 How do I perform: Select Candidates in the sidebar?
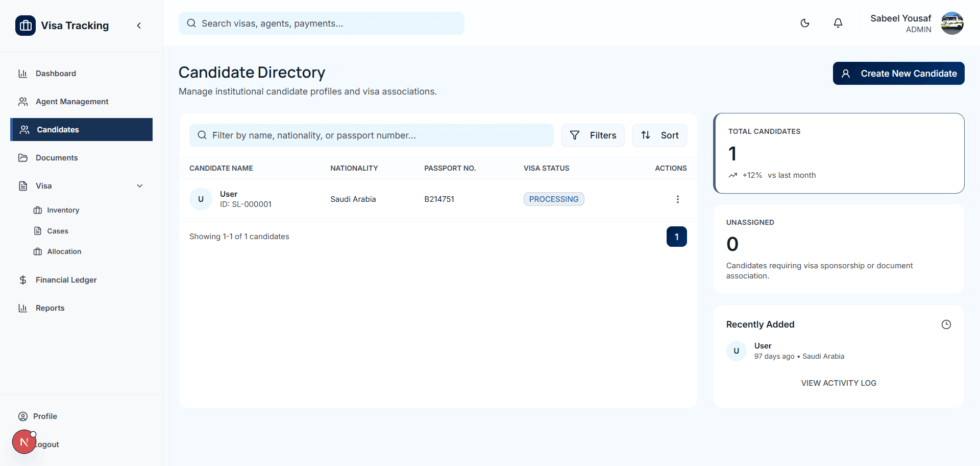pyautogui.click(x=82, y=130)
